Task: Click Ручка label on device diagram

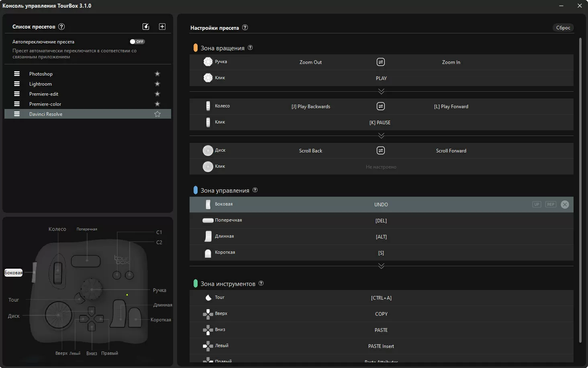Action: click(x=159, y=290)
